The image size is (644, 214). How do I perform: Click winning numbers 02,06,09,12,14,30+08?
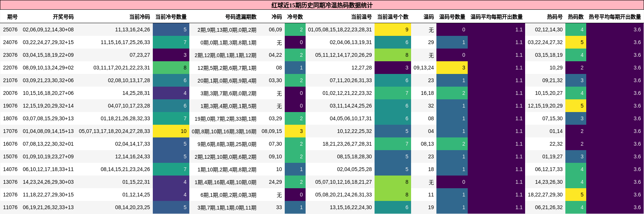coord(48,30)
